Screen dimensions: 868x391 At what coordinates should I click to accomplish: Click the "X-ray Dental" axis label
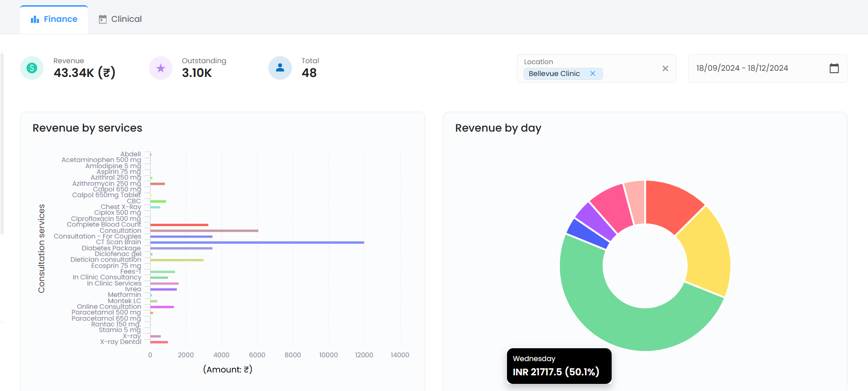121,342
